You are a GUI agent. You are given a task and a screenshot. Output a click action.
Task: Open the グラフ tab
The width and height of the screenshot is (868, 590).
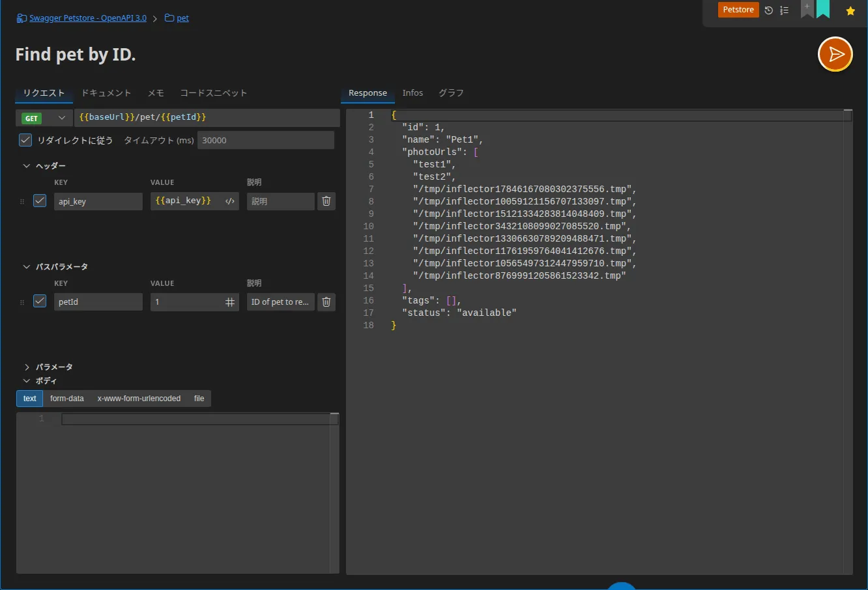tap(451, 93)
